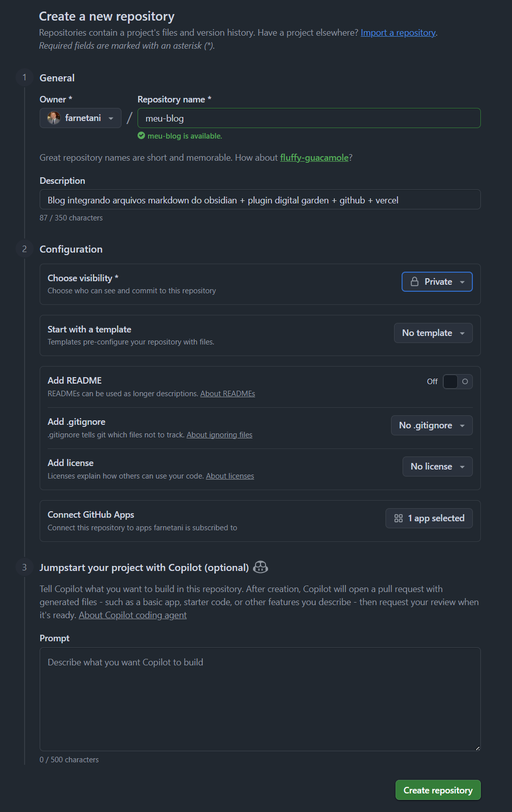Click the Copilot icon beside Jumpstart heading
Image resolution: width=512 pixels, height=812 pixels.
point(261,567)
